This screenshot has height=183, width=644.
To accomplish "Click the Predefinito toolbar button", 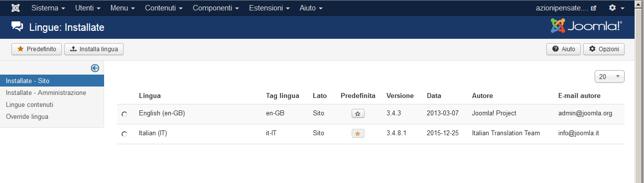I will [37, 49].
